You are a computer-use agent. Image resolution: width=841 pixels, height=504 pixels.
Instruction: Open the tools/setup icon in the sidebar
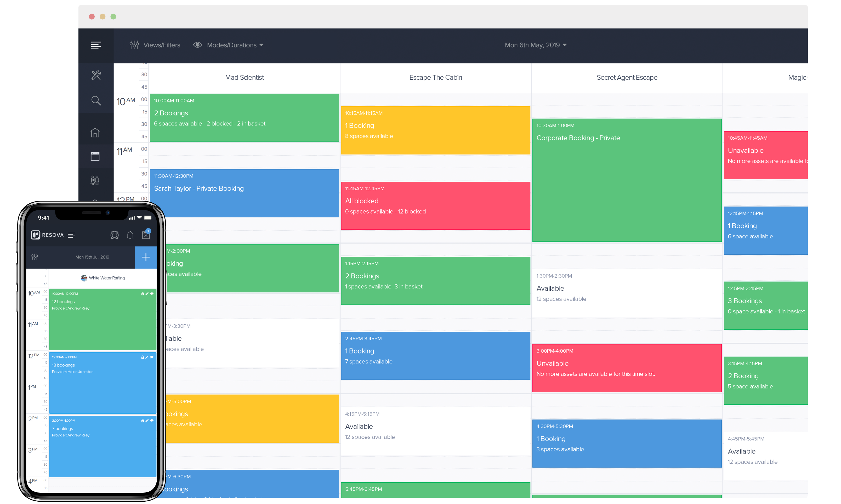tap(96, 75)
